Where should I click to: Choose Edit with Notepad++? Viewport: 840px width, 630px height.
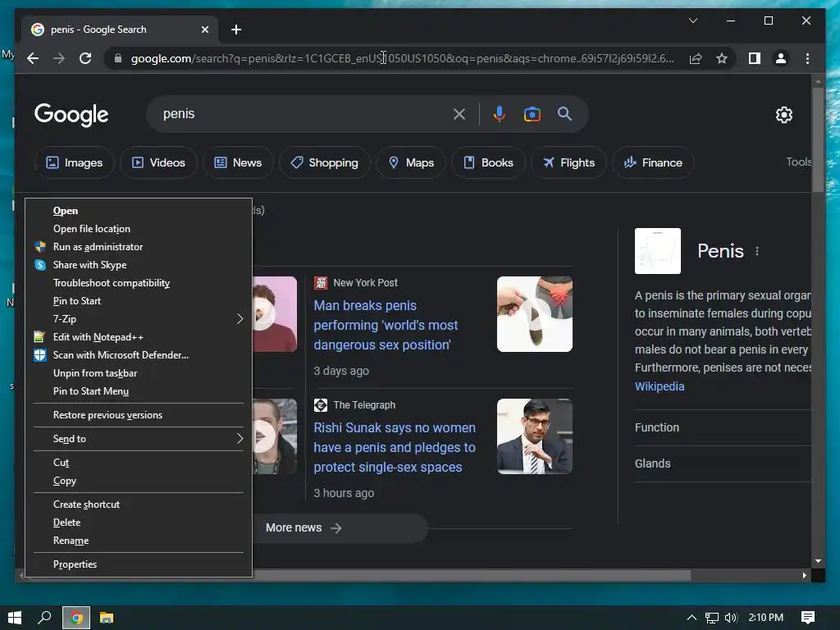[138, 337]
